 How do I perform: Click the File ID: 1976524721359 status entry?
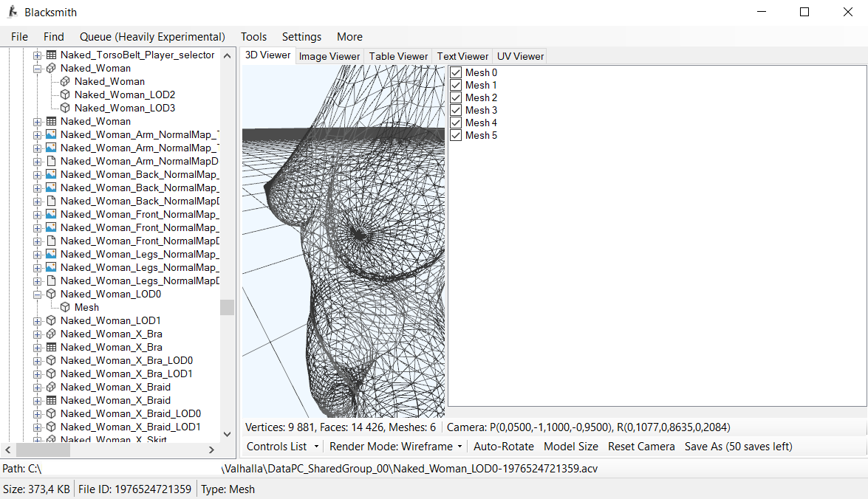134,489
